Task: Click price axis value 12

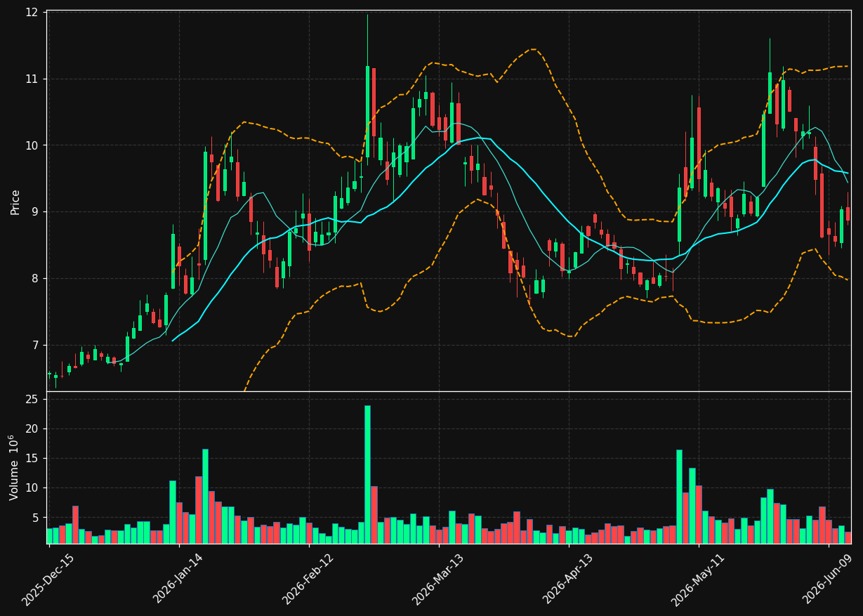Action: [32, 13]
